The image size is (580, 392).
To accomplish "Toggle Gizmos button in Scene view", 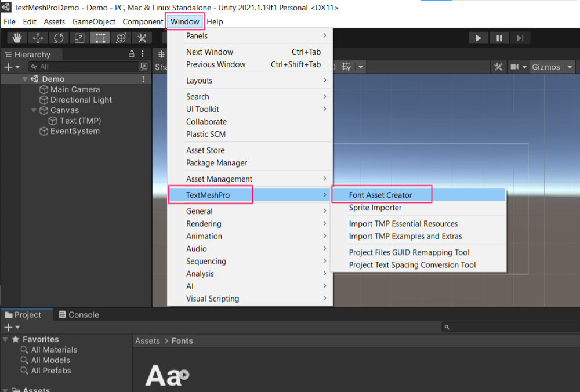I will 546,67.
